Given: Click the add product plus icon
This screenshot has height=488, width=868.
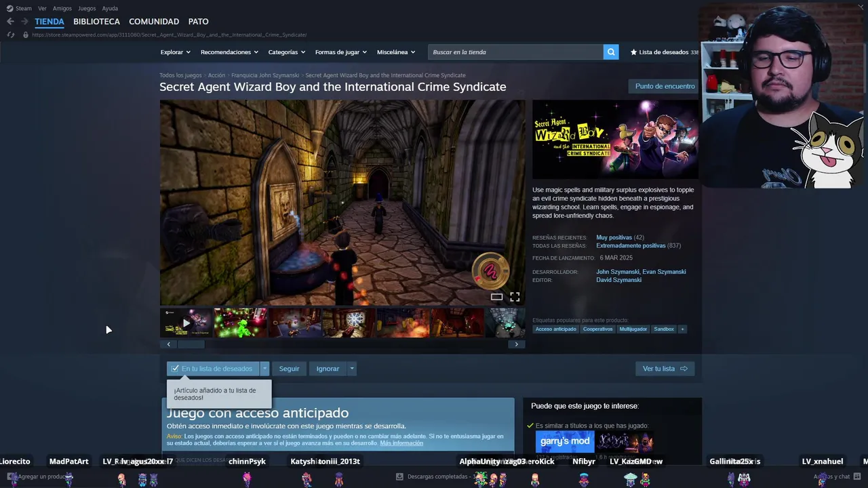Looking at the screenshot, I should coord(12,476).
